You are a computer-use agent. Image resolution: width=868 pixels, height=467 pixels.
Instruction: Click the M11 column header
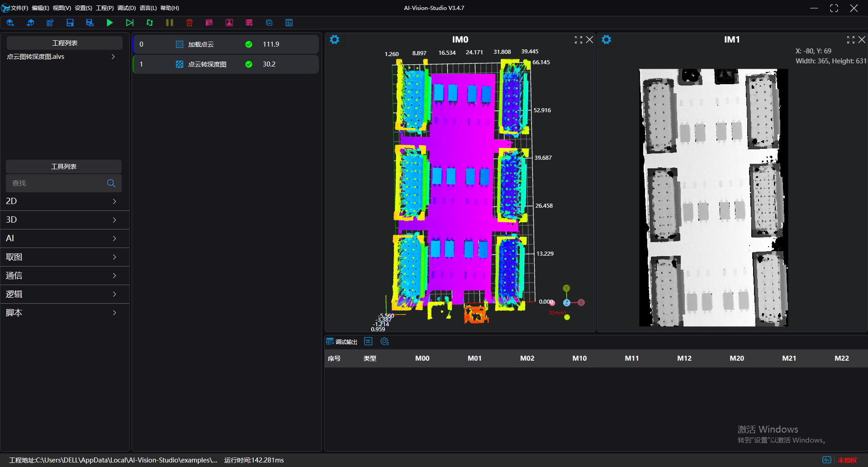point(632,358)
